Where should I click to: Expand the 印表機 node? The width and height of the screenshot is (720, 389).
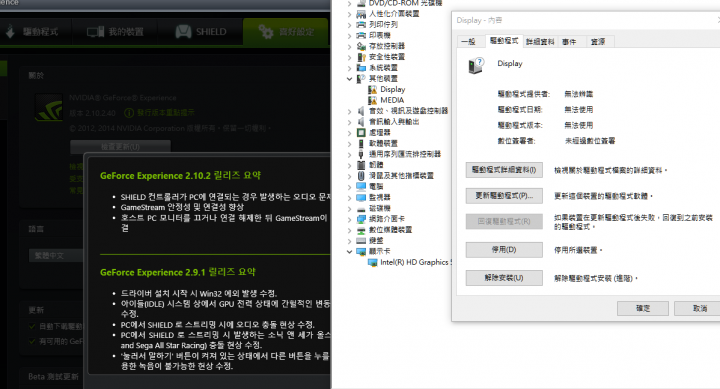(x=349, y=35)
